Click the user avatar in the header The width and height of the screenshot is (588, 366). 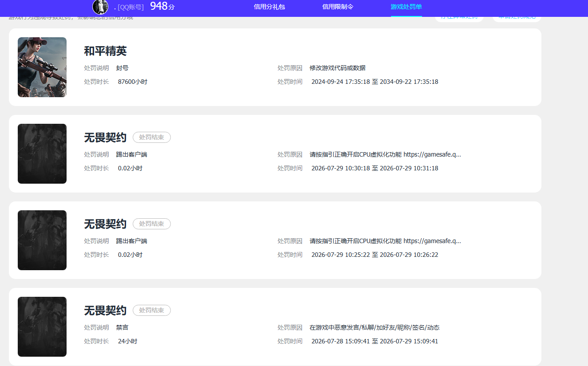(x=100, y=7)
